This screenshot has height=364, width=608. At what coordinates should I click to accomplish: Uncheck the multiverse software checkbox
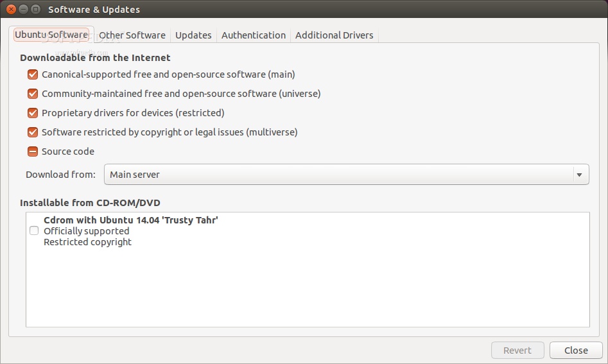(x=33, y=132)
